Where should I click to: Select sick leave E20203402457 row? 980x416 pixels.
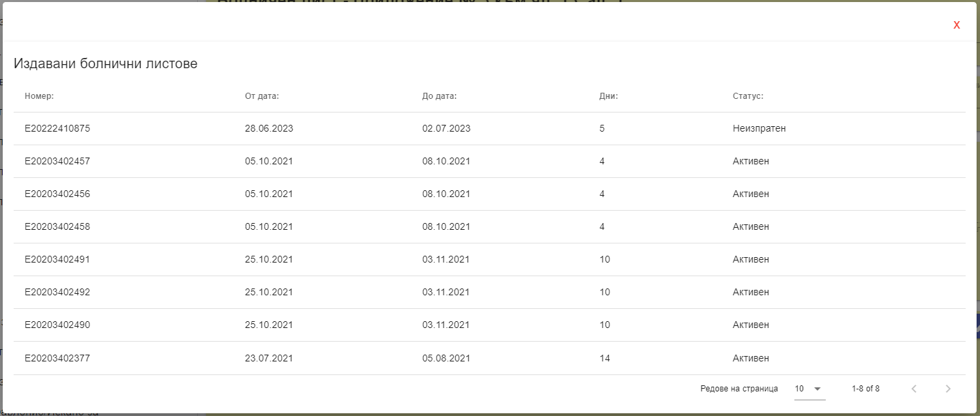tap(489, 162)
